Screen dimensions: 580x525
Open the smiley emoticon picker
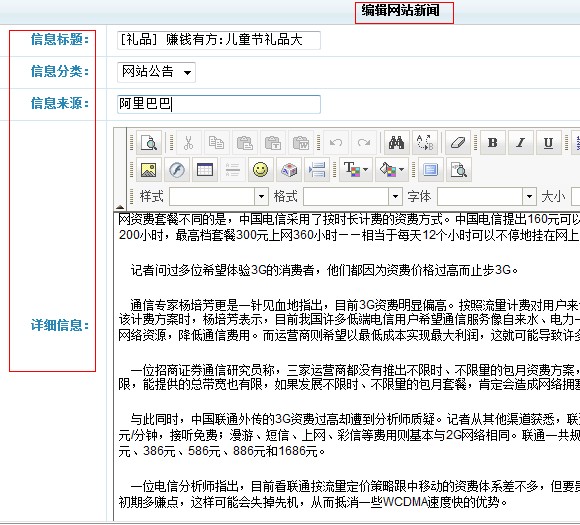[x=261, y=170]
